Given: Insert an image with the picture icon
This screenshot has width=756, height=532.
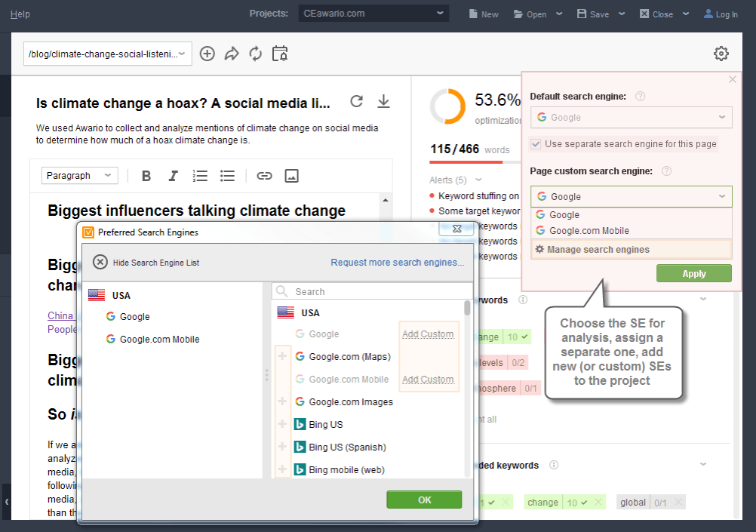Looking at the screenshot, I should click(292, 176).
